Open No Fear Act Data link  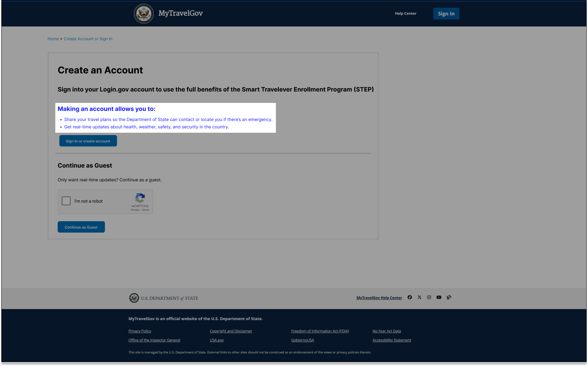387,331
